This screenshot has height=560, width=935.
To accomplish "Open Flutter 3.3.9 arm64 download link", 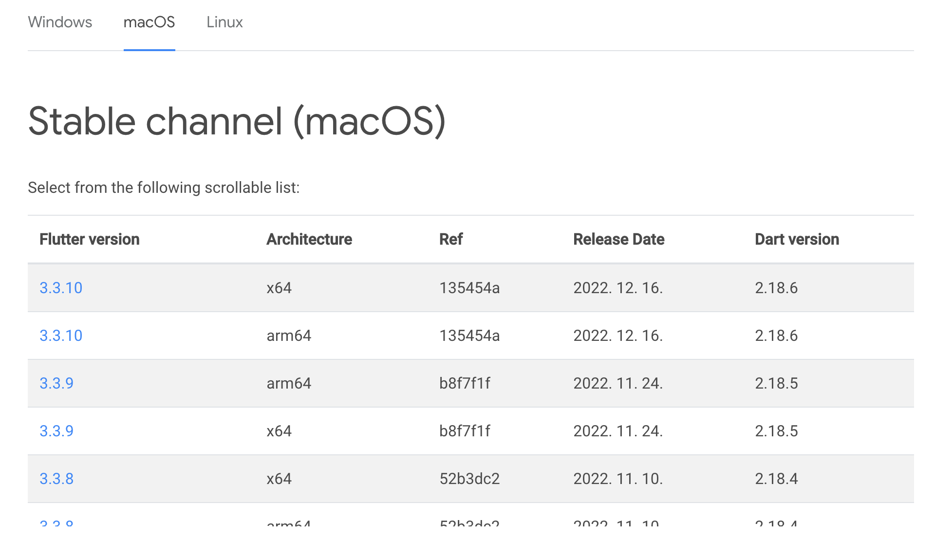I will (56, 383).
